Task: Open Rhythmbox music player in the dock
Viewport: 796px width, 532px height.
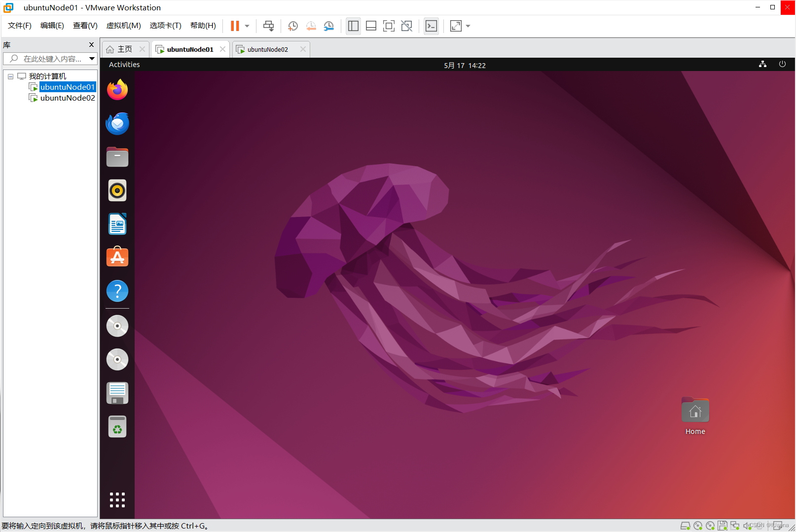Action: click(x=117, y=190)
